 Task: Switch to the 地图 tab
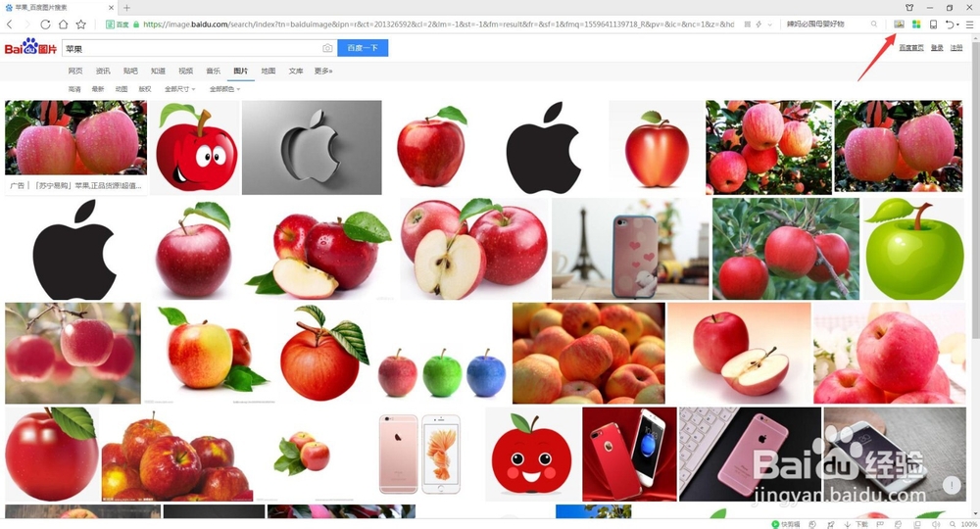pos(269,72)
